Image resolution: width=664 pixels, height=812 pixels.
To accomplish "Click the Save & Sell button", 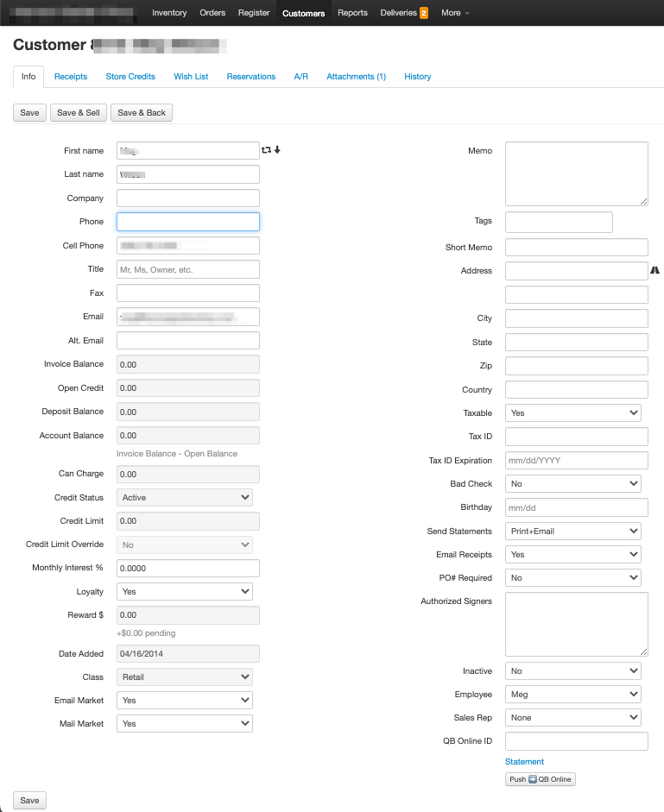I will [78, 113].
